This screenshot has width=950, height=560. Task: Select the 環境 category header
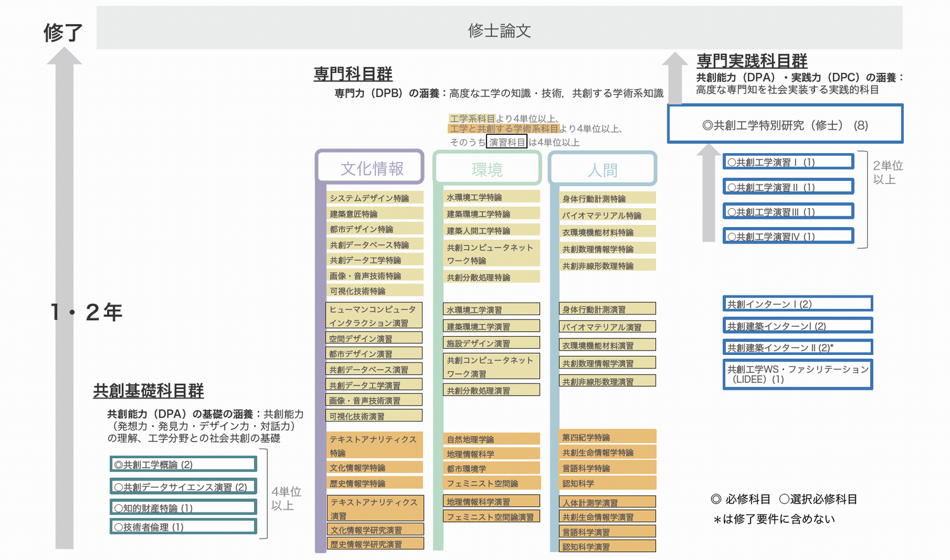pos(487,170)
